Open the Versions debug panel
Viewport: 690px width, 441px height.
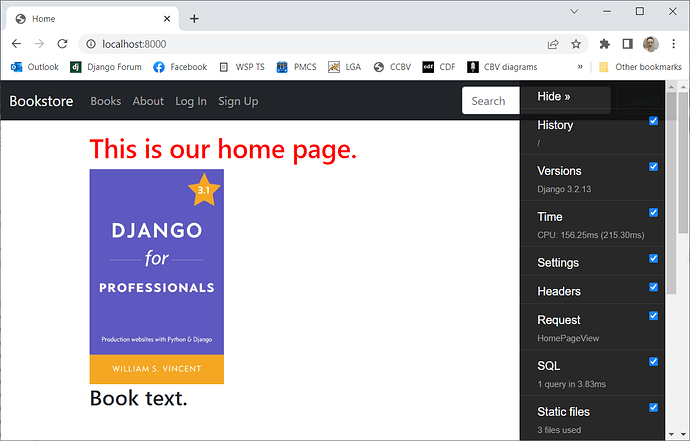559,171
